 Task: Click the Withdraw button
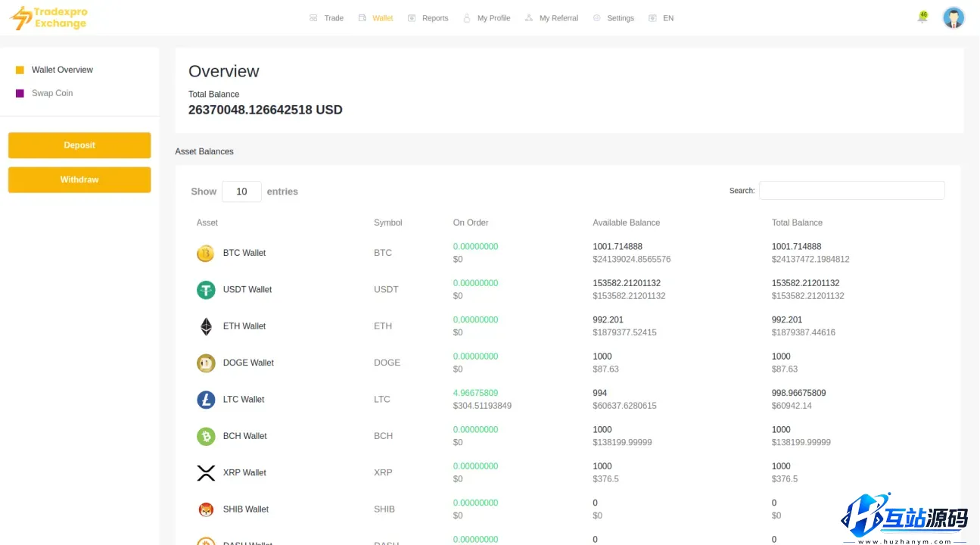(x=79, y=180)
